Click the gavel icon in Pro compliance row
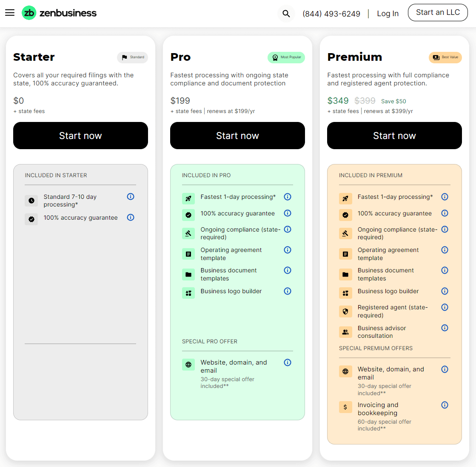 click(188, 233)
